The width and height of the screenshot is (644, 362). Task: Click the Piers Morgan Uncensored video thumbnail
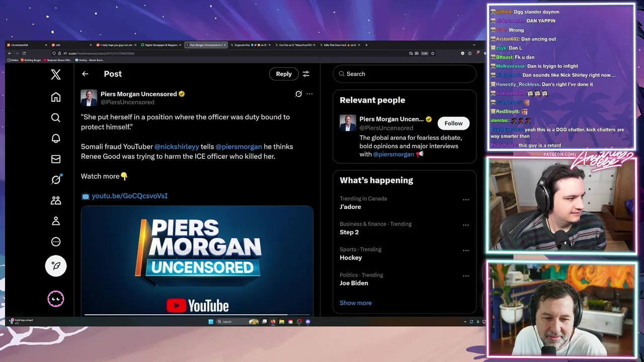coord(197,260)
